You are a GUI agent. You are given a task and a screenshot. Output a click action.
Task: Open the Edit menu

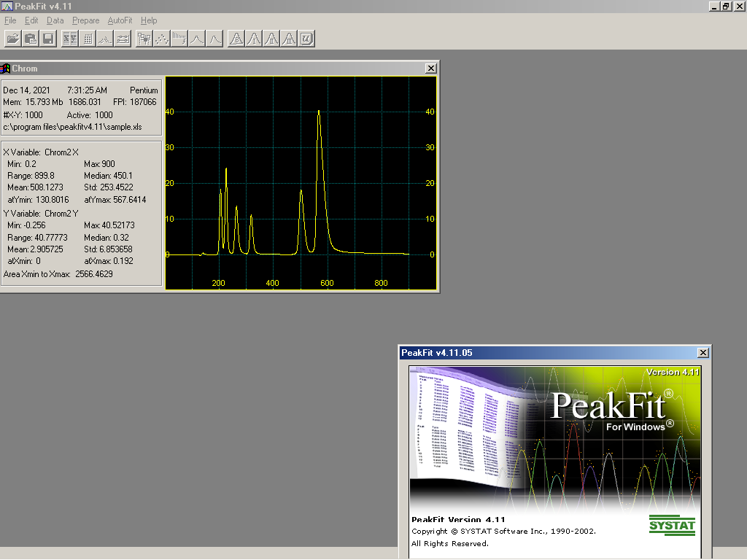(31, 20)
